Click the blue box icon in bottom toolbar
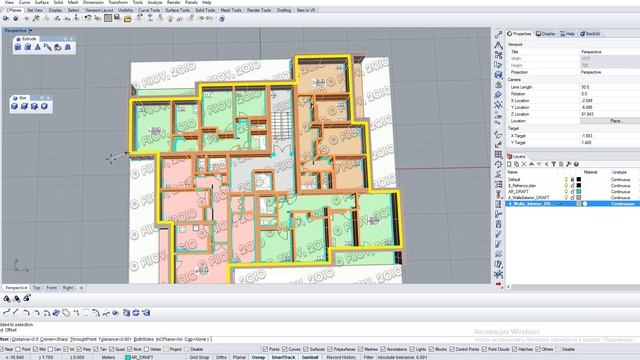This screenshot has height=360, width=640. (127, 313)
